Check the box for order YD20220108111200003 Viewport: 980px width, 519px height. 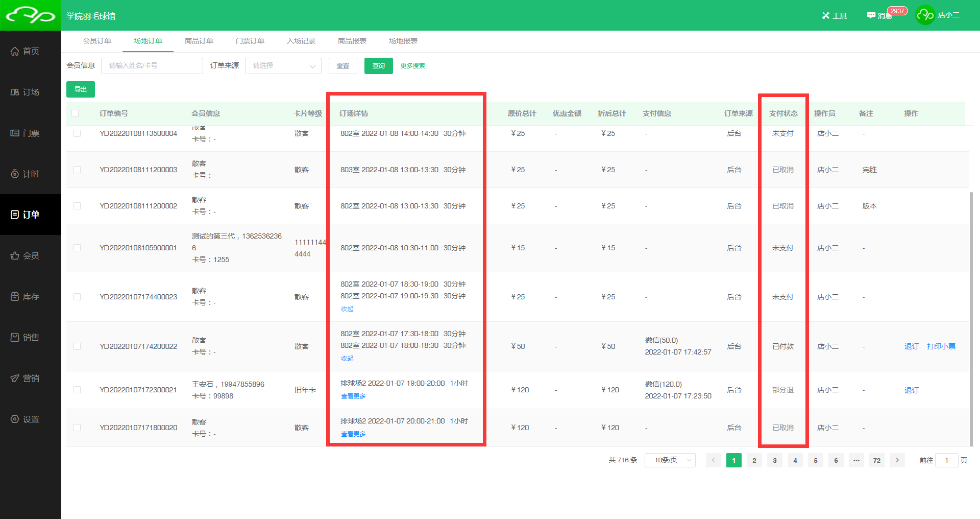(77, 170)
